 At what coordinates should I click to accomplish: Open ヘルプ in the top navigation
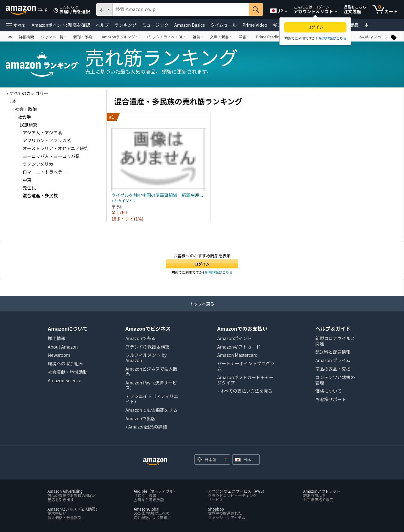[x=102, y=25]
